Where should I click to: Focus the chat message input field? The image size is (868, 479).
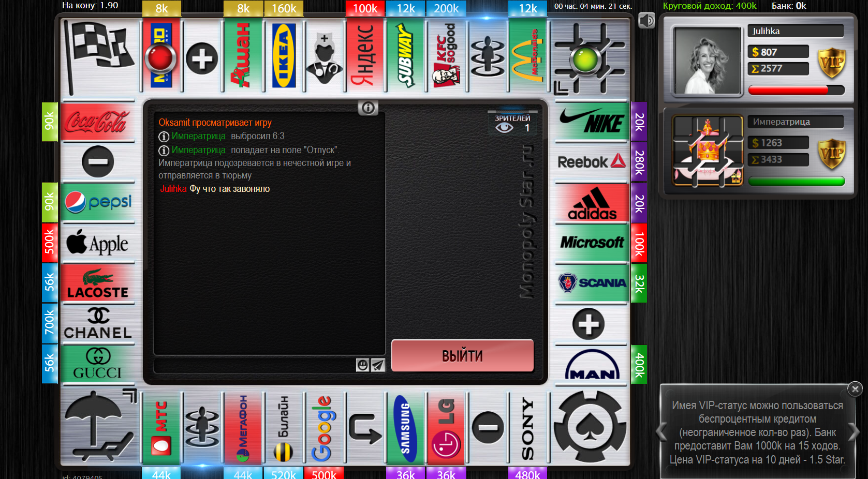255,365
